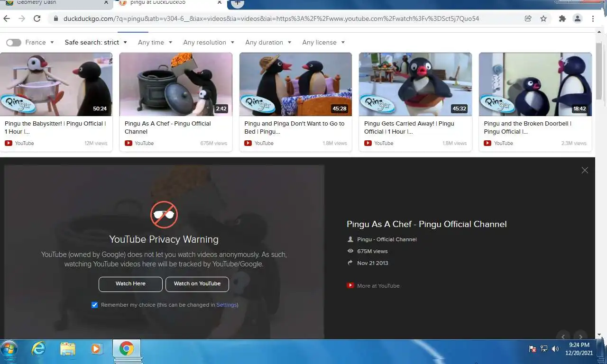
Task: Expand the France region dropdown
Action: [x=39, y=42]
